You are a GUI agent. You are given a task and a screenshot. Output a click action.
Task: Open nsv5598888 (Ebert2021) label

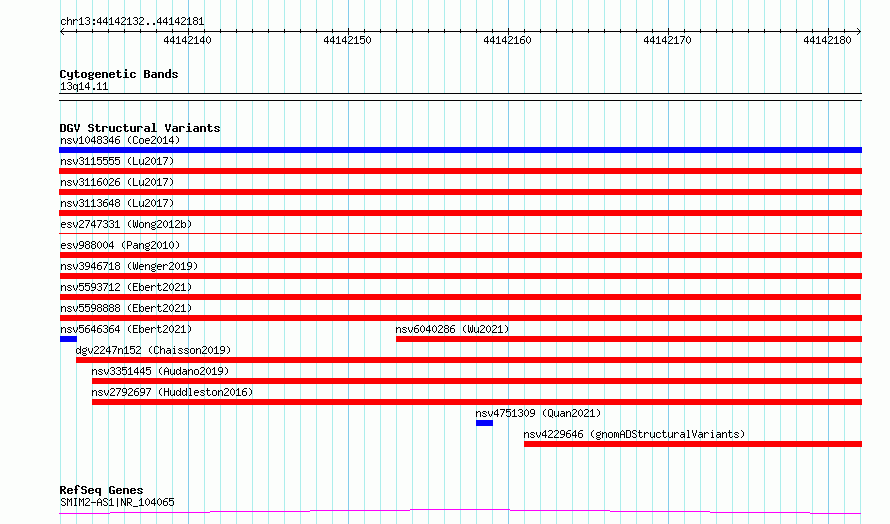pos(126,308)
